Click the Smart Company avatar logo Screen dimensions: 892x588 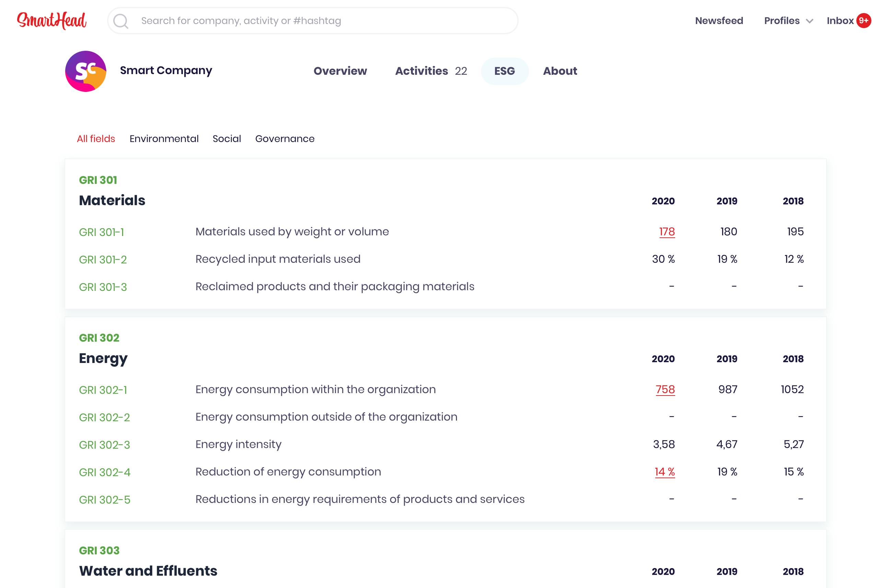coord(85,71)
